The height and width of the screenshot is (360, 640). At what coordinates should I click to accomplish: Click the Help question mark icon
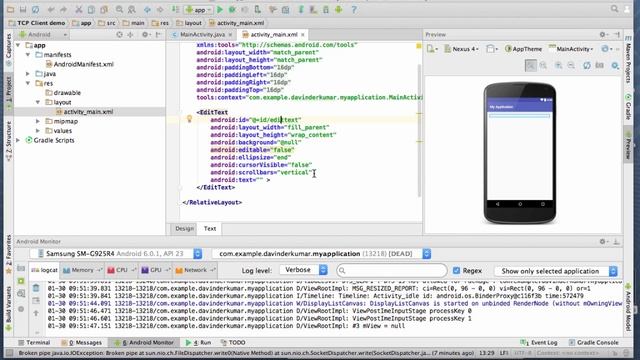pyautogui.click(x=354, y=9)
